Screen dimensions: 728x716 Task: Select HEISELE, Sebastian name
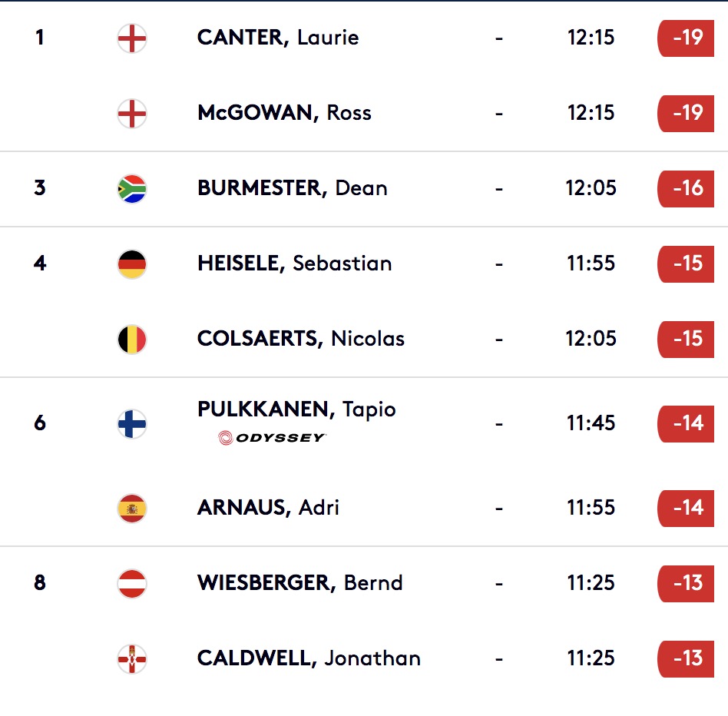pos(294,264)
